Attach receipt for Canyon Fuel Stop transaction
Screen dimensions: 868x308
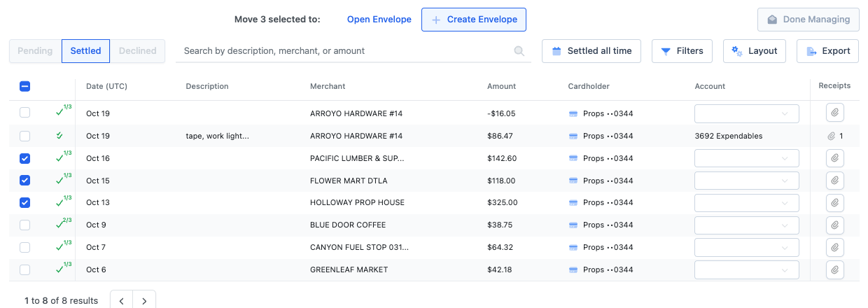click(x=834, y=248)
